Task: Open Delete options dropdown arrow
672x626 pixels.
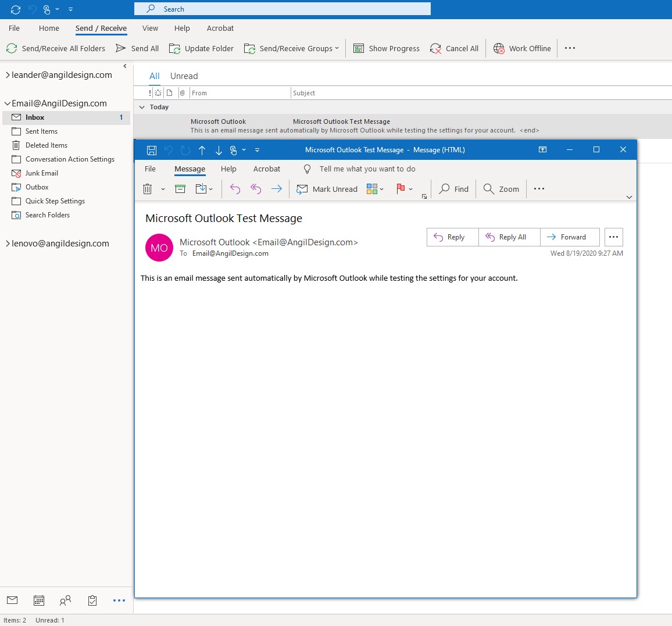Action: click(163, 189)
